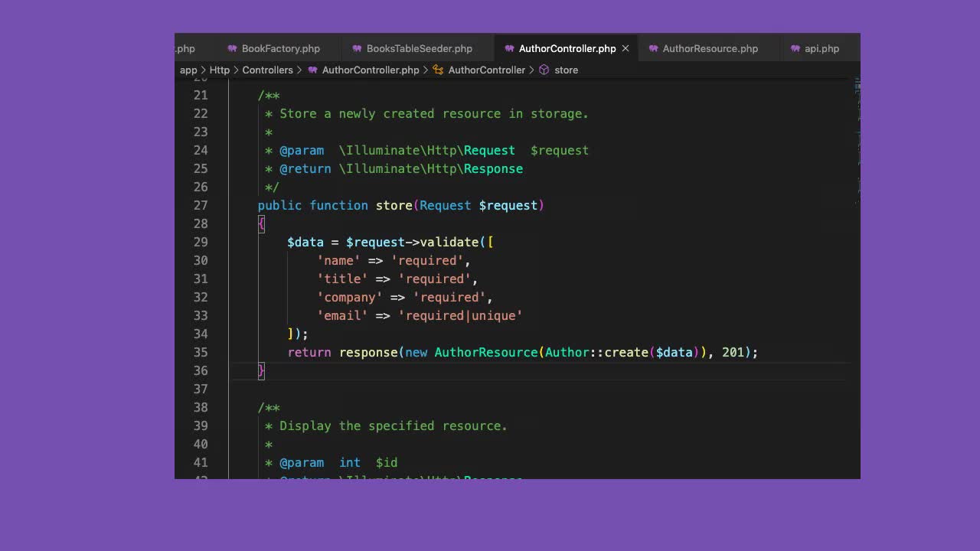
Task: Click PHP icon on AuthorResource.php tab
Action: (653, 48)
